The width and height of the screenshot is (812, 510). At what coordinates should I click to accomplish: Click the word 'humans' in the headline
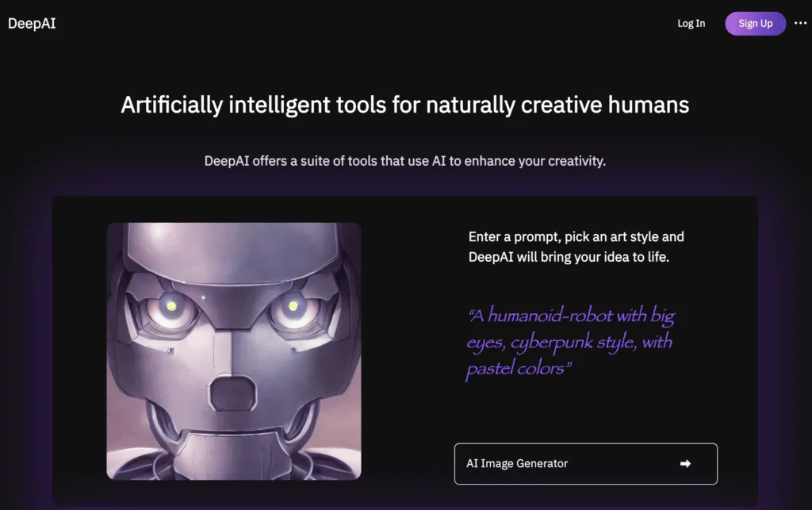[x=649, y=105]
